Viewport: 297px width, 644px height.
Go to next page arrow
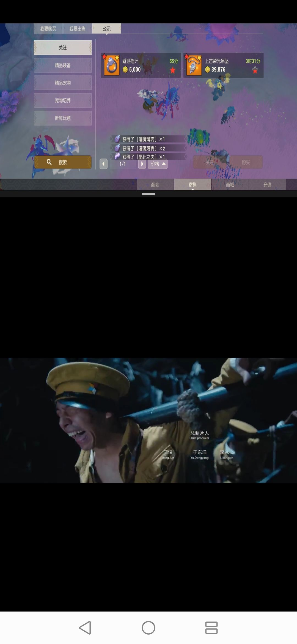click(x=142, y=164)
